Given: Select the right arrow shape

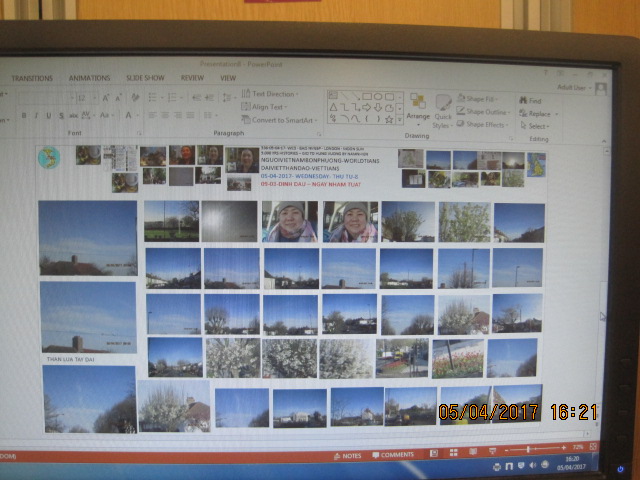Looking at the screenshot, I should pos(367,107).
